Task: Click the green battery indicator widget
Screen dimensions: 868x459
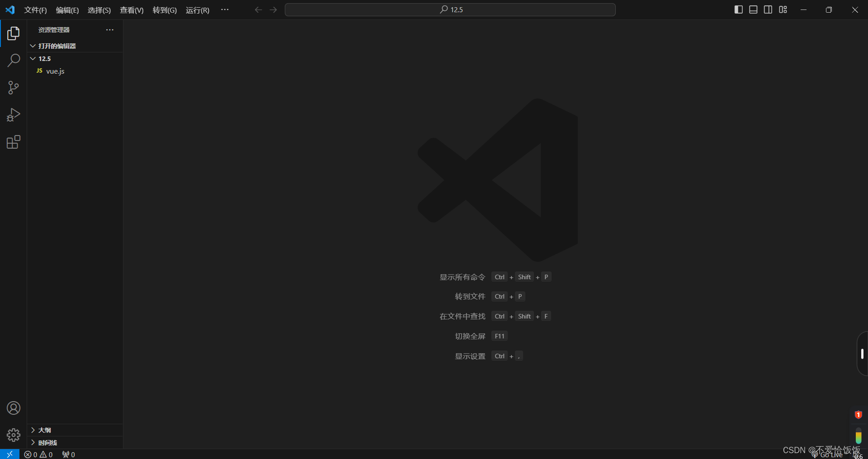Action: 859,436
